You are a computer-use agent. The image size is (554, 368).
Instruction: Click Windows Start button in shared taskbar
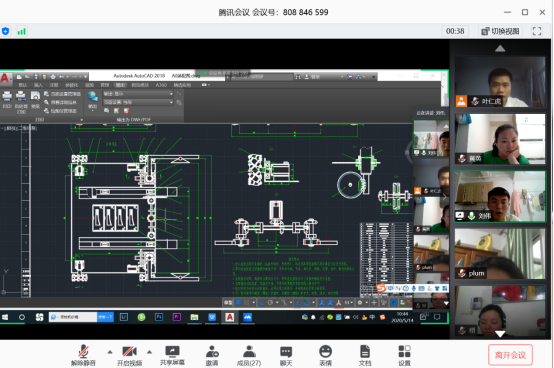click(5, 317)
